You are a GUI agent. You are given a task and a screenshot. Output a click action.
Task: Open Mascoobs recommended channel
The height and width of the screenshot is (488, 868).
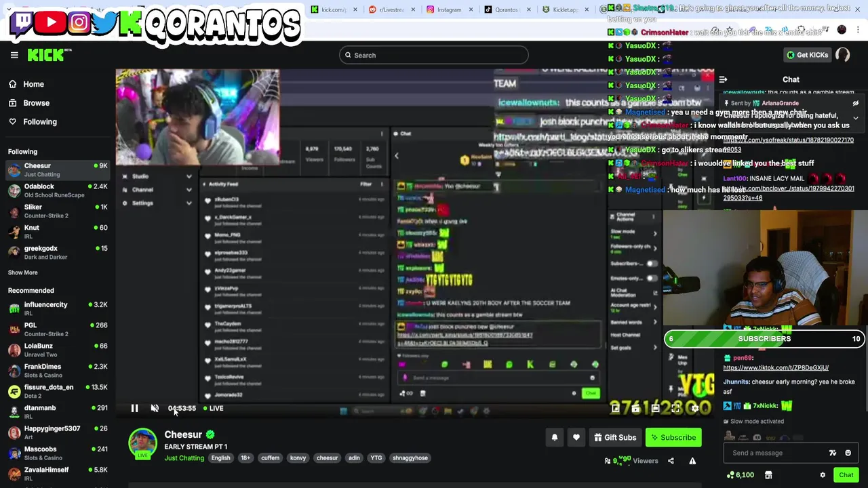tap(58, 453)
